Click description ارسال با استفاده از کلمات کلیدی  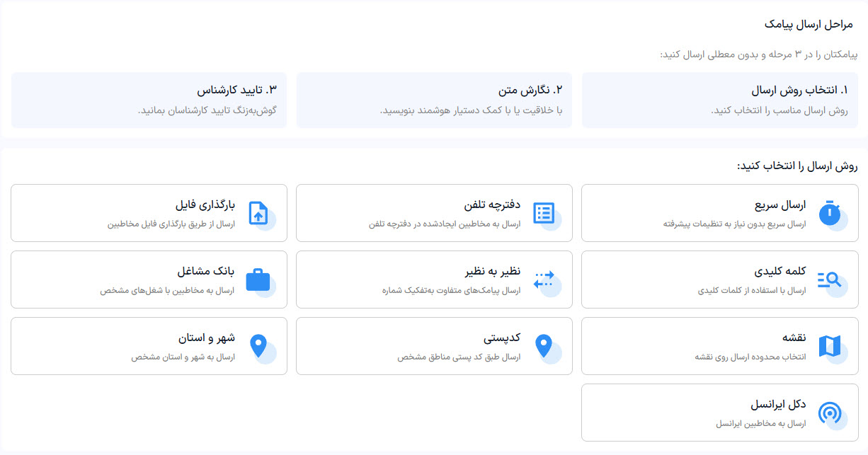752,291
